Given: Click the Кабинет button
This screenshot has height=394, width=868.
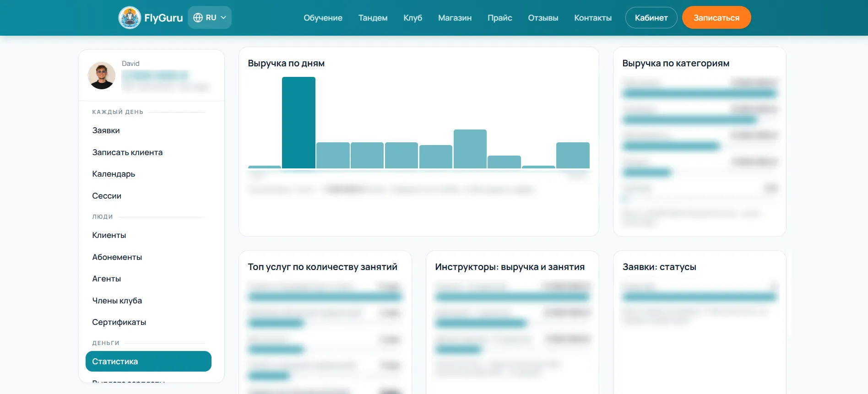Looking at the screenshot, I should tap(651, 18).
